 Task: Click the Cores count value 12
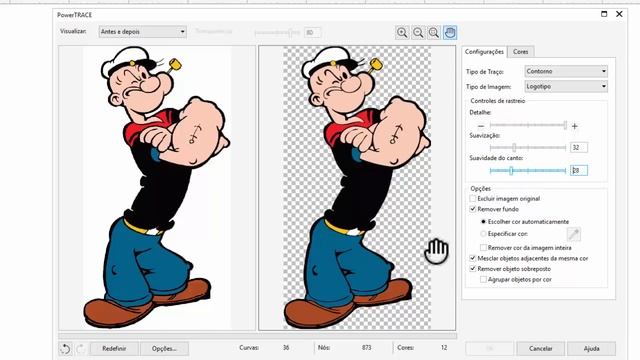(444, 348)
